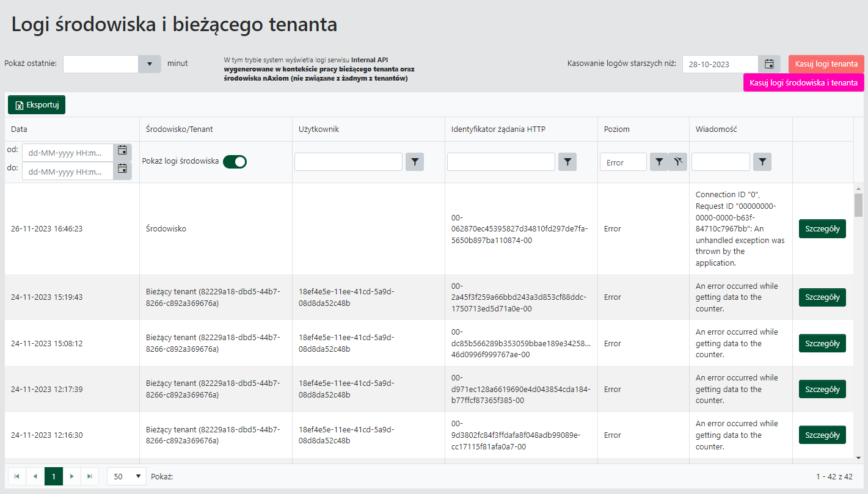The image size is (868, 494).
Task: Open the calendar for 'Kasowanie logów starszych niż'
Action: click(x=769, y=64)
